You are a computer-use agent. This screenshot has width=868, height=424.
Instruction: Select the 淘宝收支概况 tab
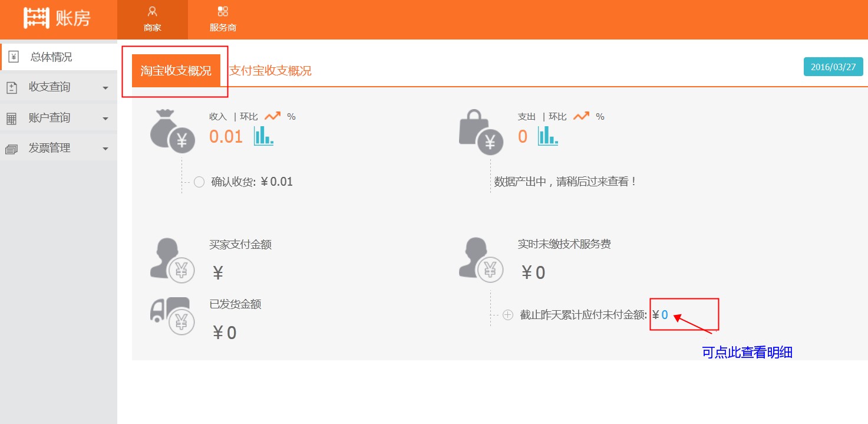click(176, 71)
